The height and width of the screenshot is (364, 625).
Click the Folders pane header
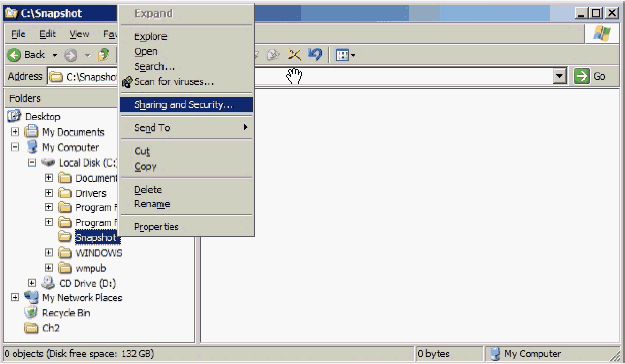pos(61,98)
